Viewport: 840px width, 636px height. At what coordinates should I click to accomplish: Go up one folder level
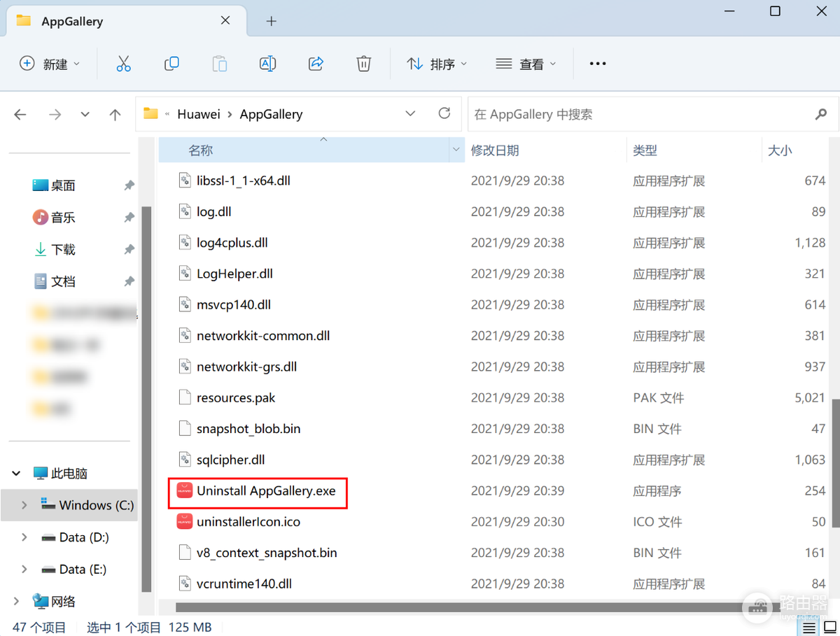[115, 114]
